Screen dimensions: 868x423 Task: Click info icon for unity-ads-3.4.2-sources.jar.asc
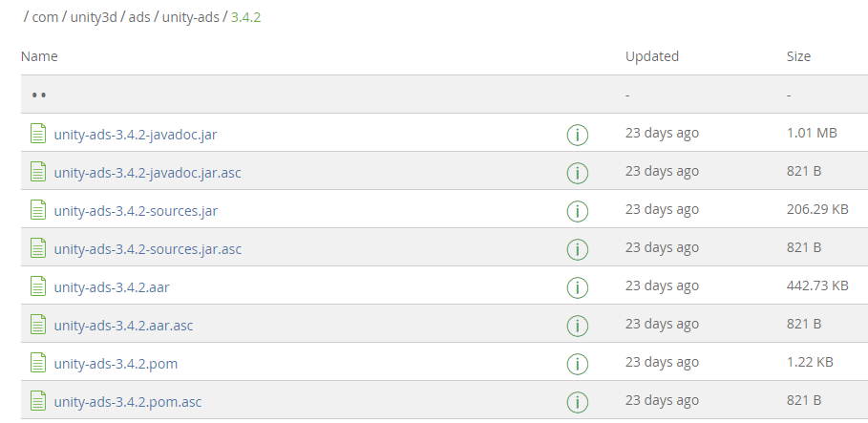577,249
